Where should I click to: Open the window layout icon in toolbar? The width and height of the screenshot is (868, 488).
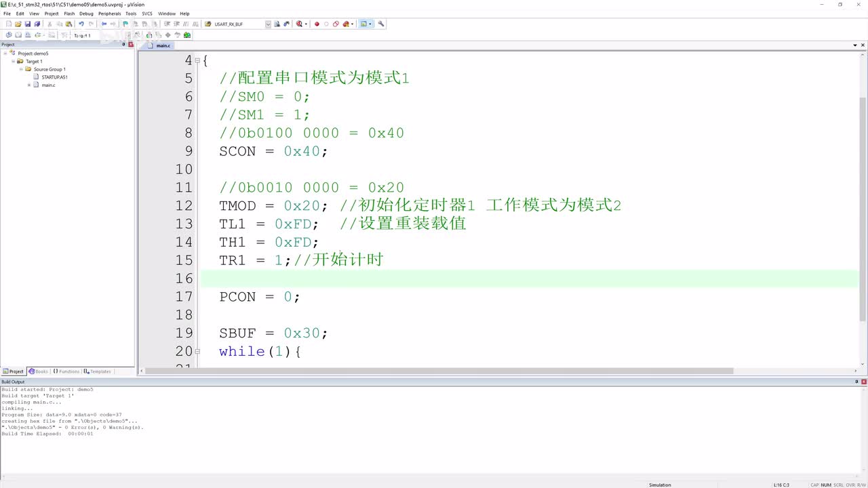pos(364,24)
